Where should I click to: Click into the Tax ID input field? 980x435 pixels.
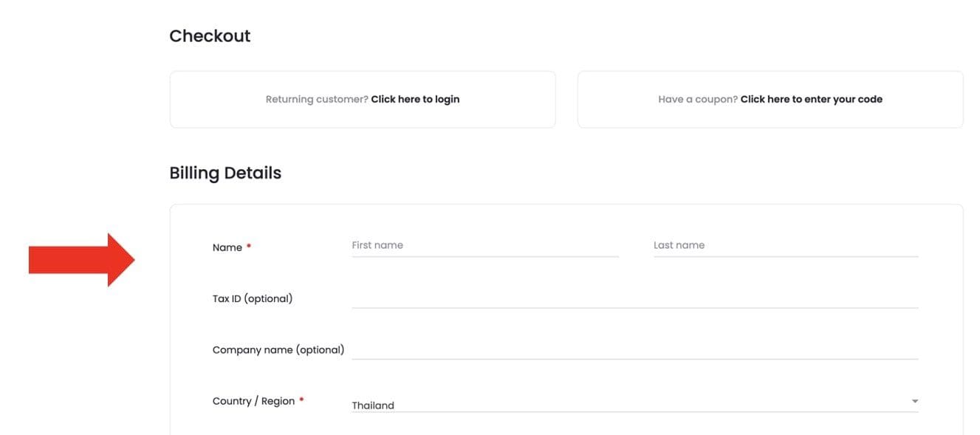(x=634, y=298)
